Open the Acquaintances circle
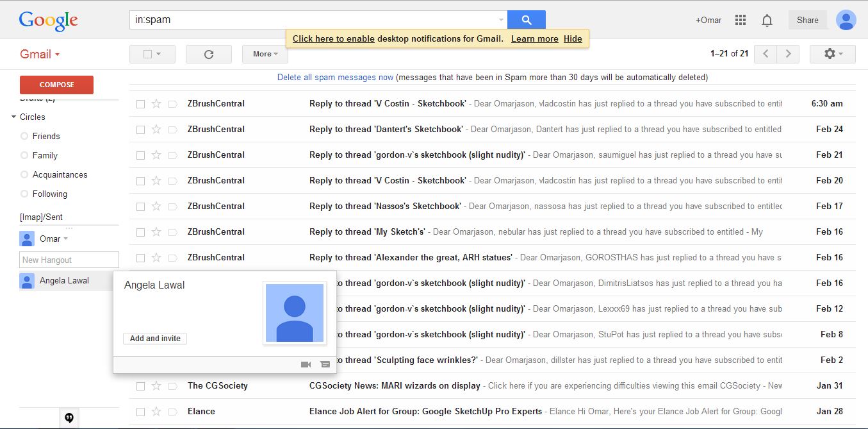 (x=60, y=174)
